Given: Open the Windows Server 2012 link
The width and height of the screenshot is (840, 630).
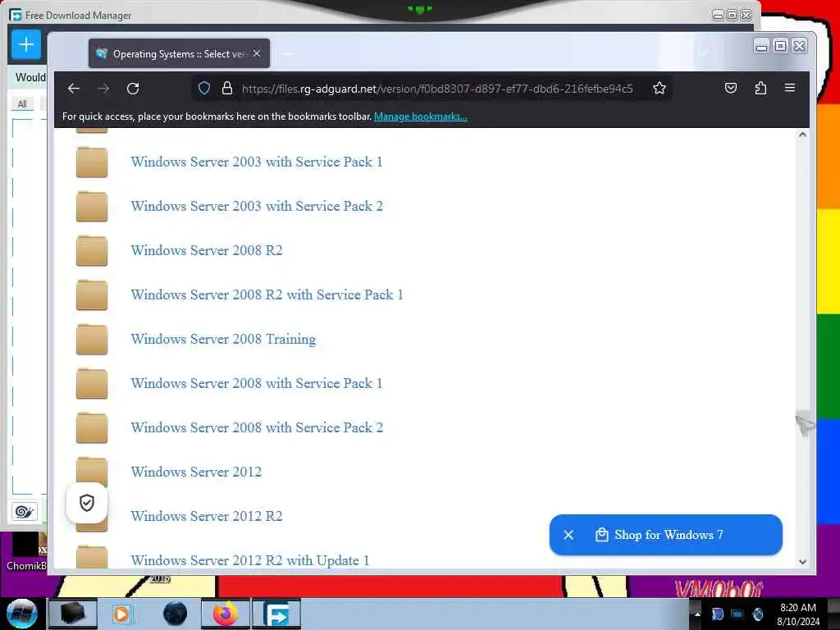Looking at the screenshot, I should 196,472.
